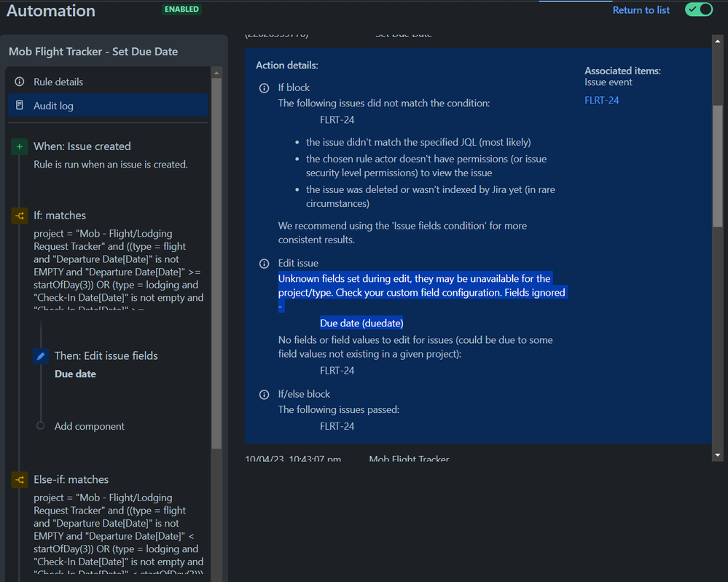The height and width of the screenshot is (582, 728).
Task: Click 'The following issues passed:' text
Action: point(338,409)
